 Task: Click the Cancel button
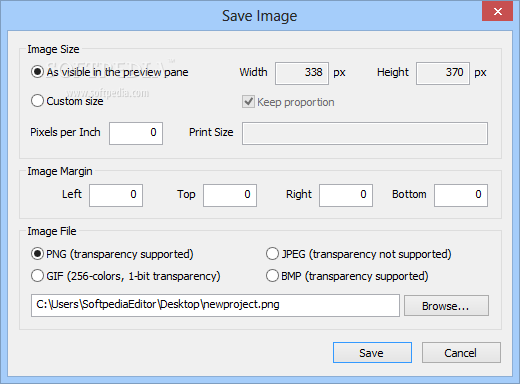(461, 352)
